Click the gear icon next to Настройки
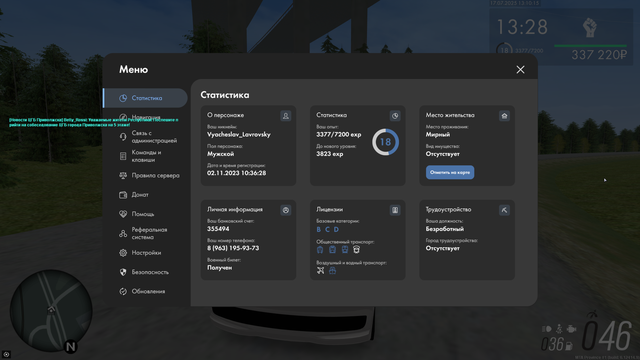 tap(123, 253)
